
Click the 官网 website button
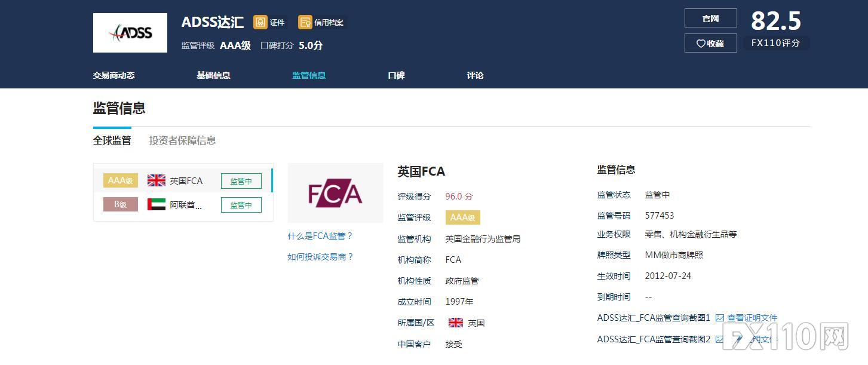710,18
